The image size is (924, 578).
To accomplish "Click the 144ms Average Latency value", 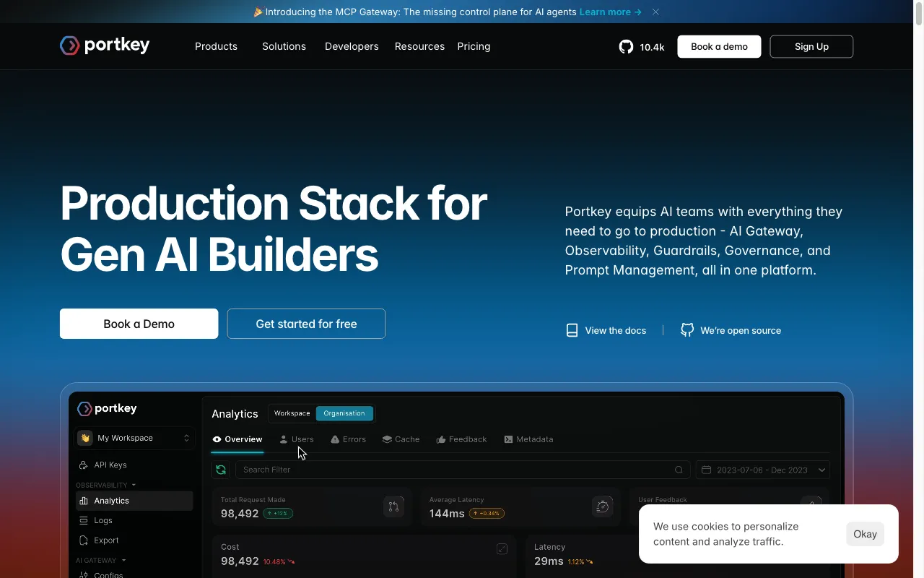I will coord(447,513).
